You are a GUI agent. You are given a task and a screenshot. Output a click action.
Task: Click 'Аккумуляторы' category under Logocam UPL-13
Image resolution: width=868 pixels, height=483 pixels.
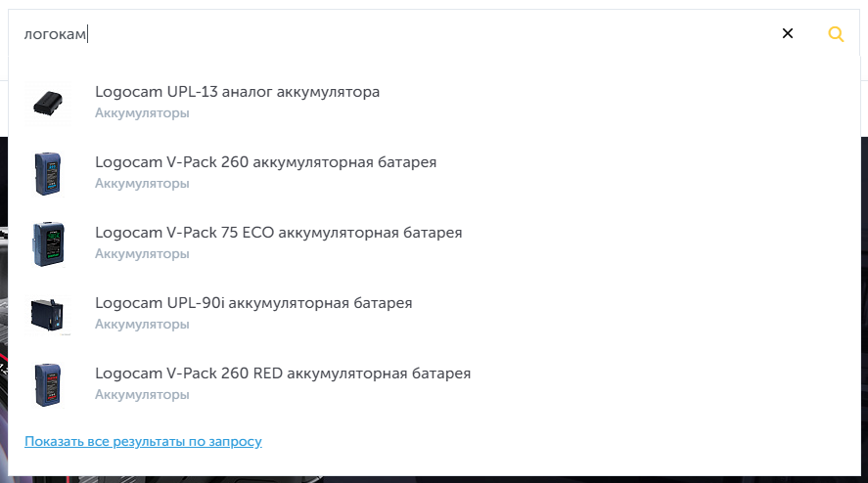coord(142,113)
